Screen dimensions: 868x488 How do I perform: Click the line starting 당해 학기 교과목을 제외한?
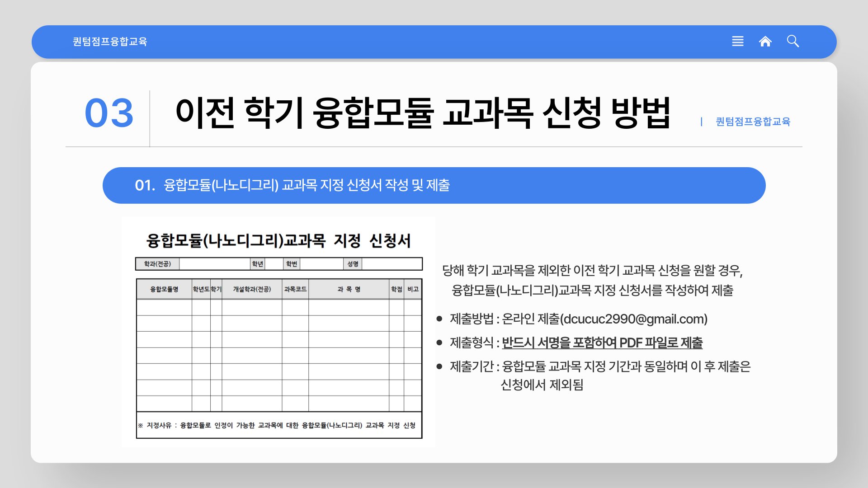592,271
